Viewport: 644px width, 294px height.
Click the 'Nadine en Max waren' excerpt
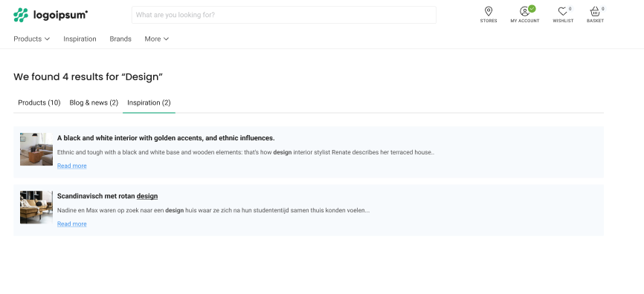tap(213, 210)
